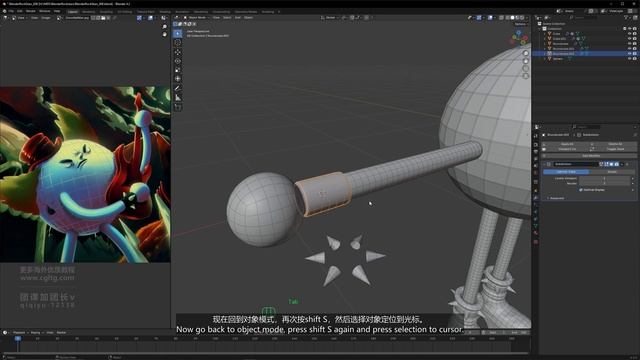Toggle eye visibility of highlighted outliner object
Image resolution: width=640 pixels, height=360 pixels.
pyautogui.click(x=630, y=53)
